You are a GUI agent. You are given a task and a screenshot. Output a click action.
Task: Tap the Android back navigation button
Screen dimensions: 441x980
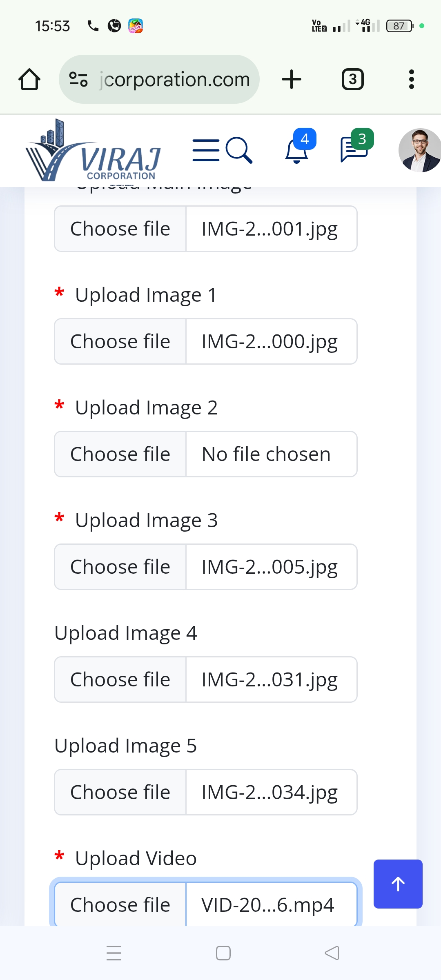332,953
